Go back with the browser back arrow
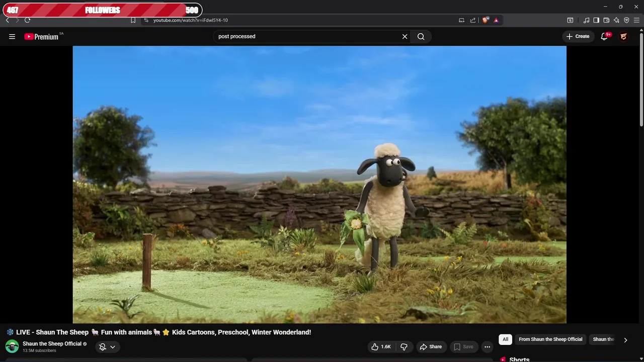The height and width of the screenshot is (362, 644). click(x=7, y=20)
